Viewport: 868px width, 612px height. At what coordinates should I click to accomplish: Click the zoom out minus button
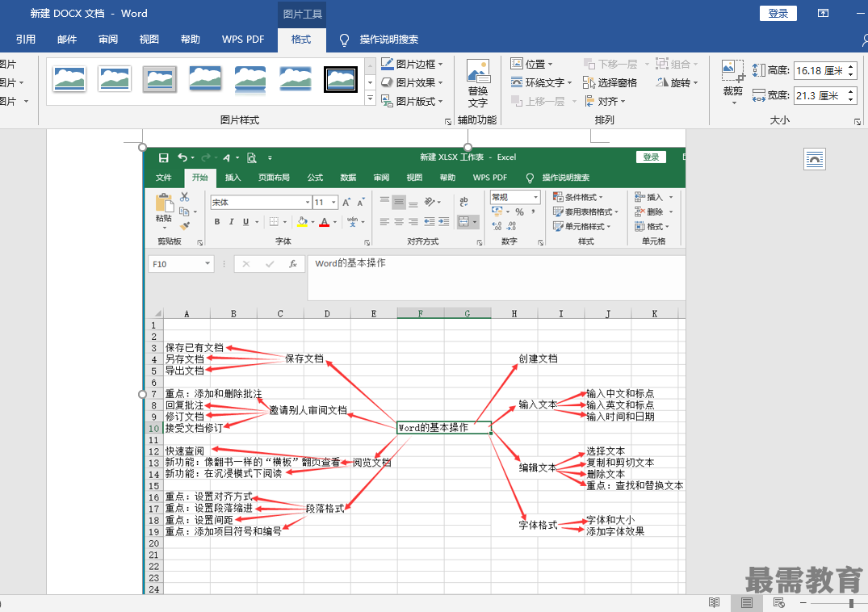coord(803,602)
